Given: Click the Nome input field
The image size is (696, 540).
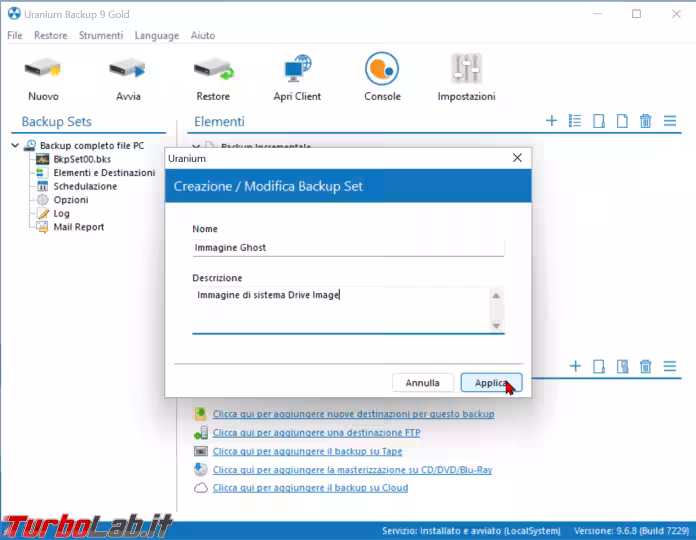Looking at the screenshot, I should pyautogui.click(x=348, y=248).
